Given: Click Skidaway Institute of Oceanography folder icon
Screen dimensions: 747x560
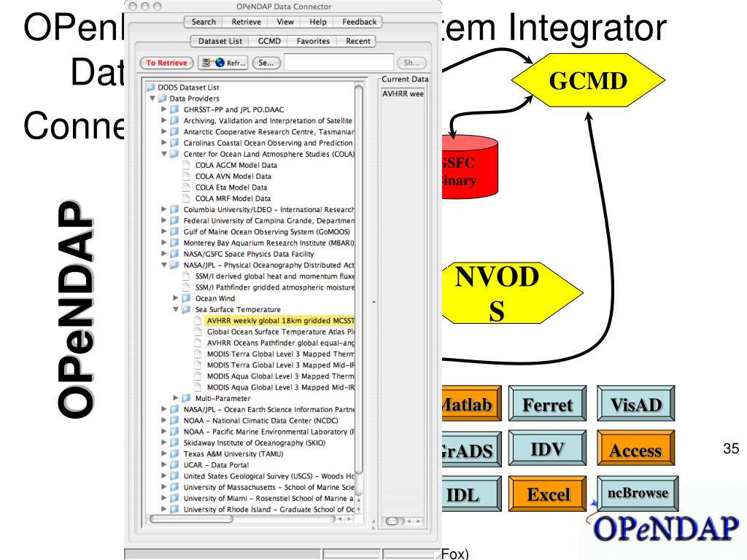Looking at the screenshot, I should tap(174, 443).
